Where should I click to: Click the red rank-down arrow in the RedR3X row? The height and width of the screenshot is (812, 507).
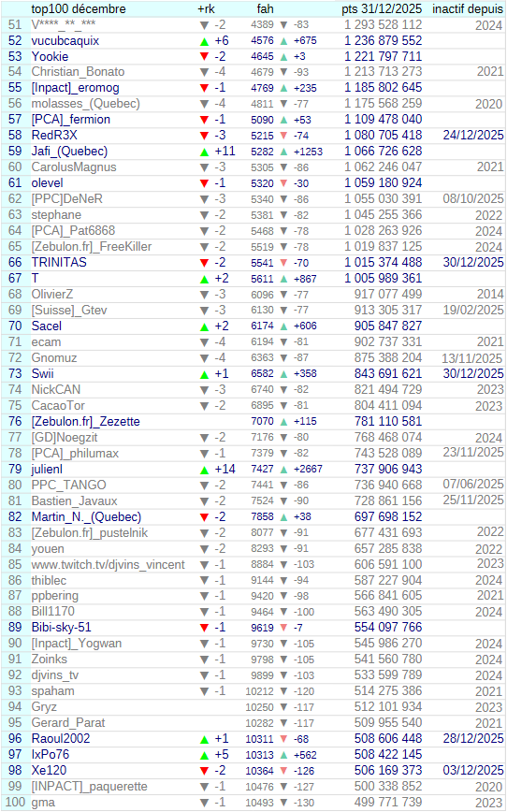tap(205, 137)
